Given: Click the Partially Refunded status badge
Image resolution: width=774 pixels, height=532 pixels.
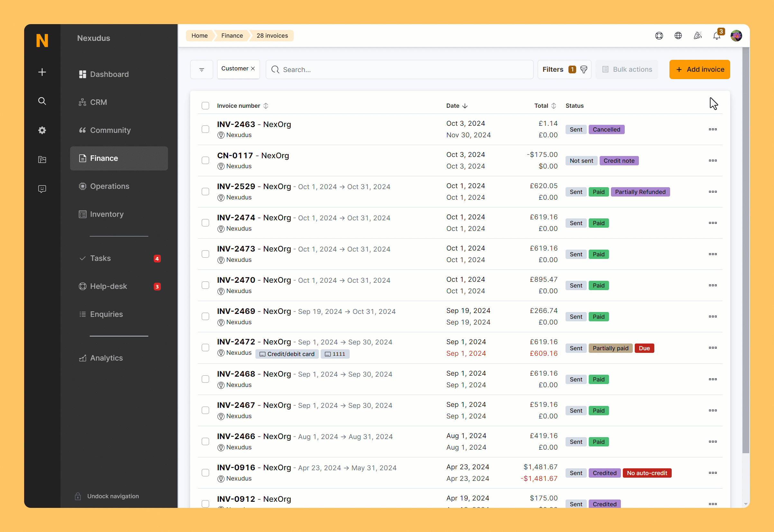Looking at the screenshot, I should click(x=640, y=192).
